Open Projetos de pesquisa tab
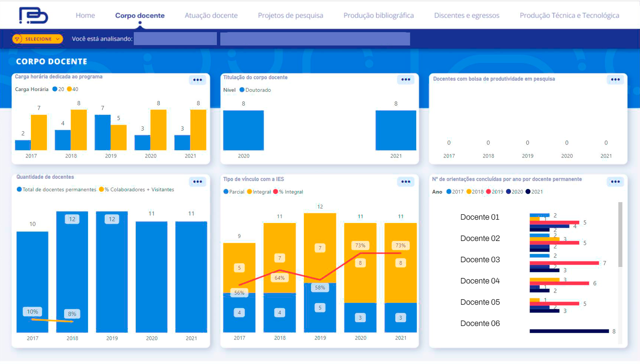 (290, 15)
